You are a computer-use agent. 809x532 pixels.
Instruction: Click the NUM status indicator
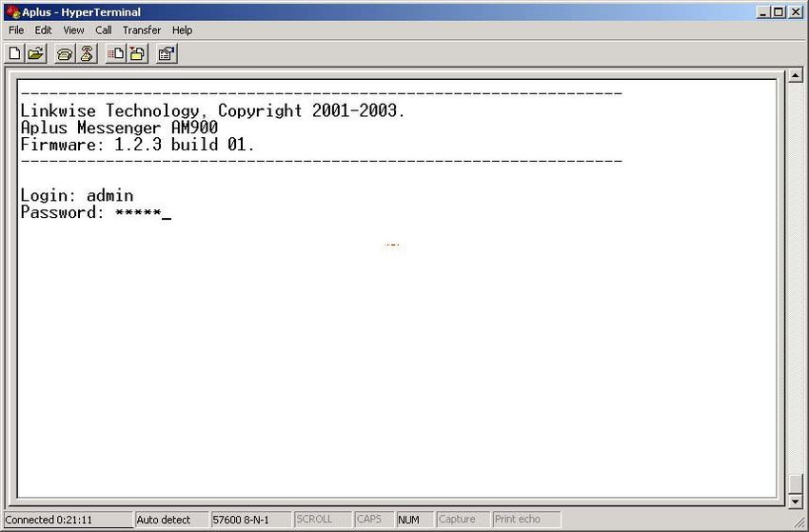[415, 520]
